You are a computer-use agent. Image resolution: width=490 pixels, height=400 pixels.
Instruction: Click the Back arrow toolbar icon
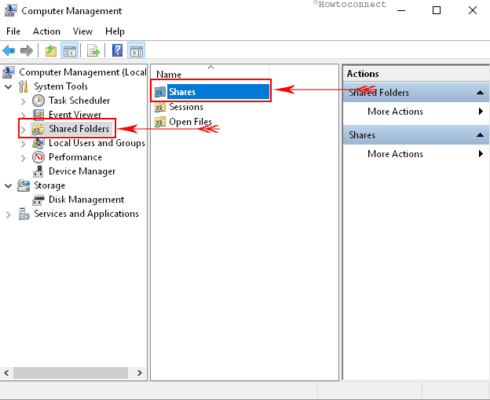click(x=9, y=51)
